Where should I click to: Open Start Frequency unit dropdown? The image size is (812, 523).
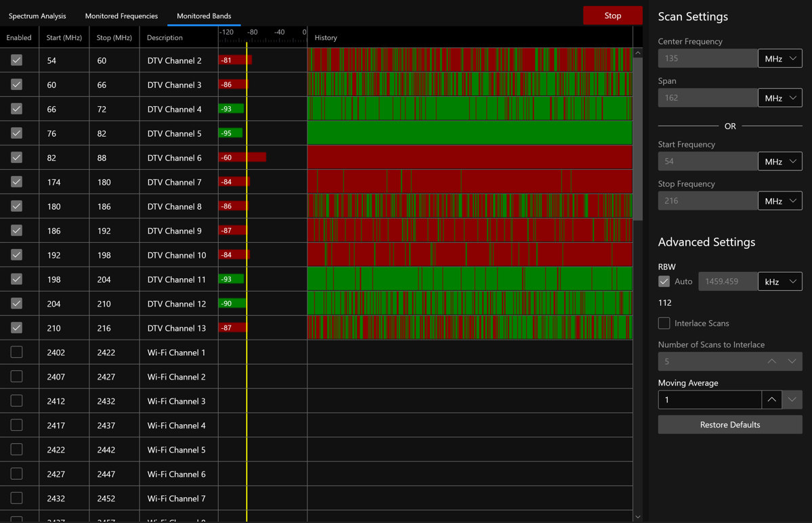pos(780,162)
